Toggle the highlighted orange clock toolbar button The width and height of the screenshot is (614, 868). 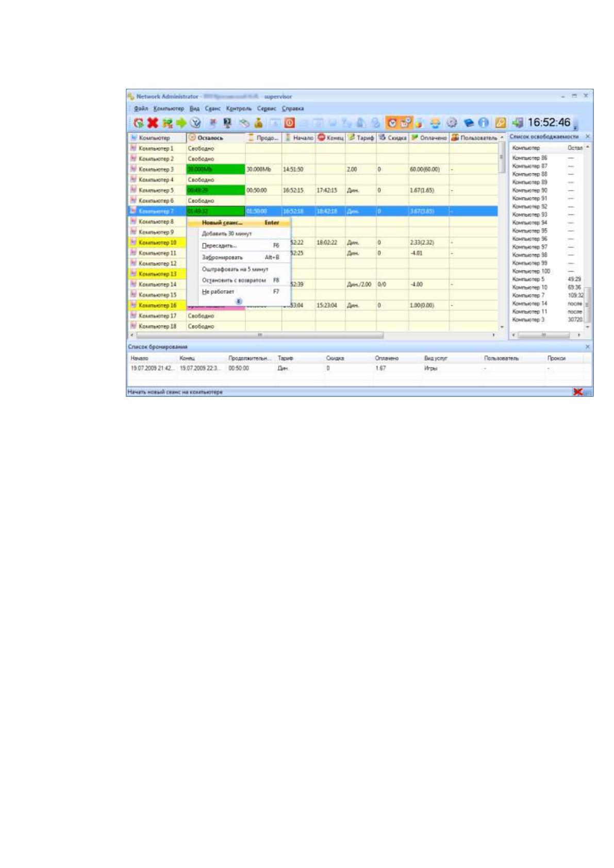[392, 123]
